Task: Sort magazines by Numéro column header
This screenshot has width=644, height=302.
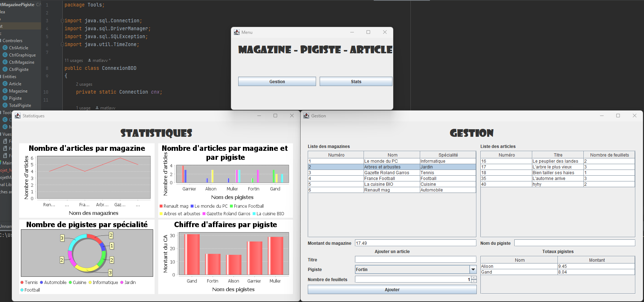Action: [x=336, y=155]
